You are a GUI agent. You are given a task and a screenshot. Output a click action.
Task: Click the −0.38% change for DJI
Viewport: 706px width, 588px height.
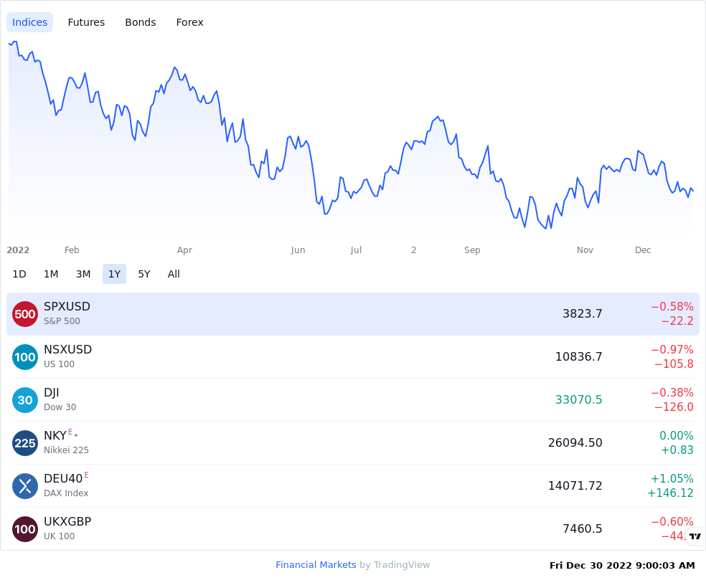672,392
